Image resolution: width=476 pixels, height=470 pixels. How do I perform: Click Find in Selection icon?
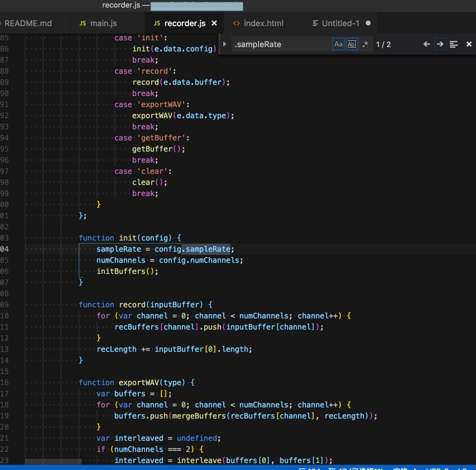point(454,45)
